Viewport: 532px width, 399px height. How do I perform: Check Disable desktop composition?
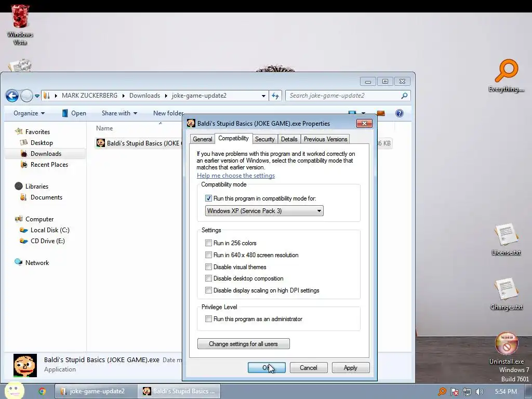pos(208,278)
